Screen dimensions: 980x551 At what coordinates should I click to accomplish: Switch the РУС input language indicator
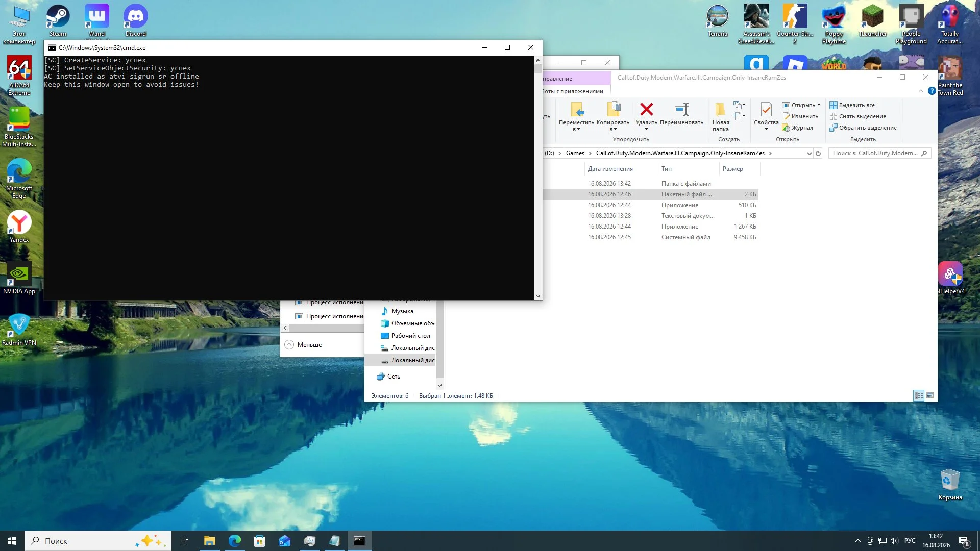pyautogui.click(x=910, y=541)
